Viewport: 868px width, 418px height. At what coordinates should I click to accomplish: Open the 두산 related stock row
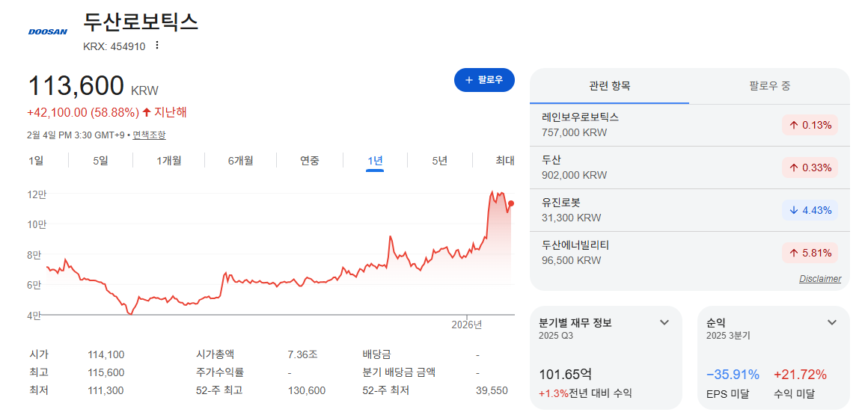pos(689,167)
